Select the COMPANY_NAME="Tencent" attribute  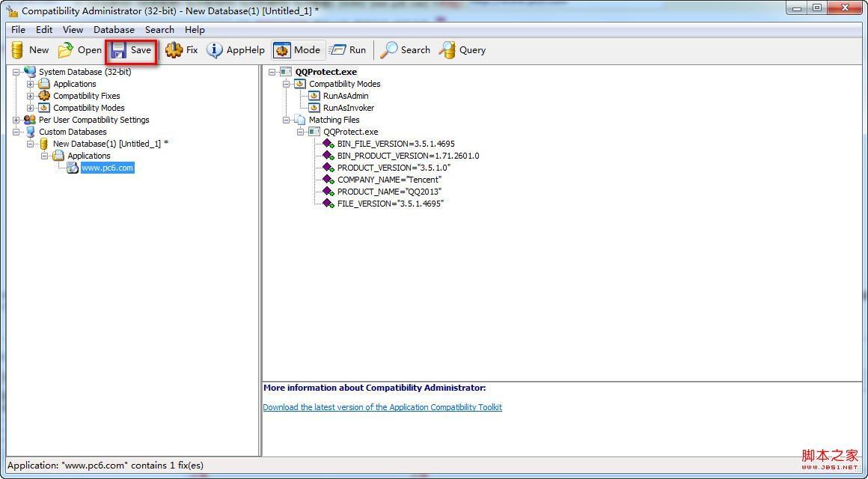point(389,180)
